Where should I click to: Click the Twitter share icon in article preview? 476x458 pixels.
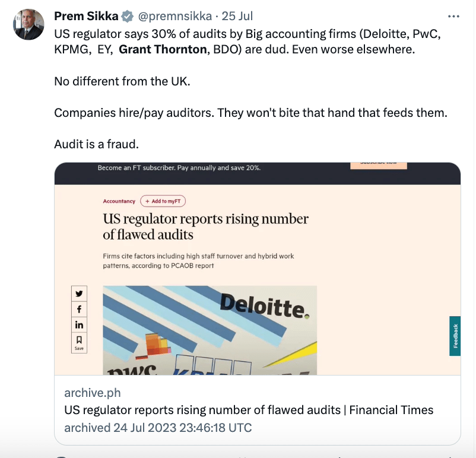pos(79,294)
